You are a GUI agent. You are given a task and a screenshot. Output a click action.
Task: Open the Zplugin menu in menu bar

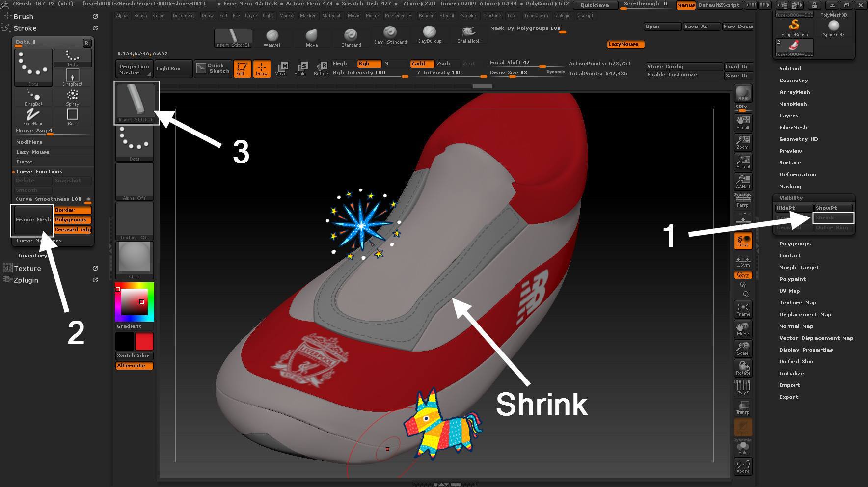[x=563, y=16]
